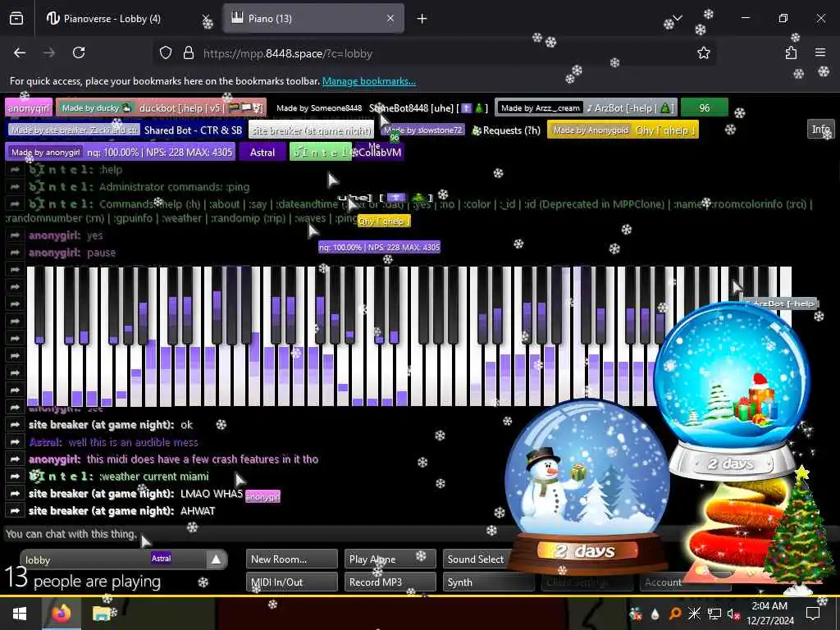Open the Manage bookmarks link
840x630 pixels.
368,81
